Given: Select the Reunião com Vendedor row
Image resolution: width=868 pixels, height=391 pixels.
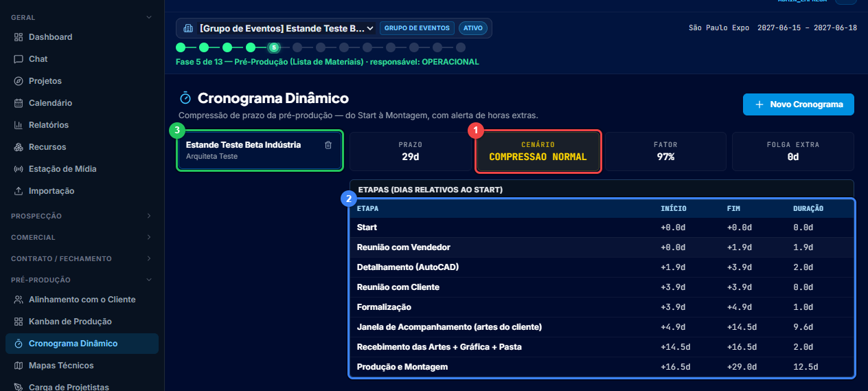Looking at the screenshot, I should point(602,247).
